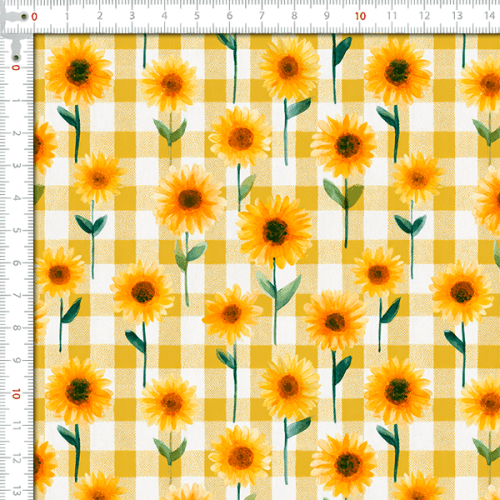Click number 5 on the horizontal ruler

pos(197,16)
